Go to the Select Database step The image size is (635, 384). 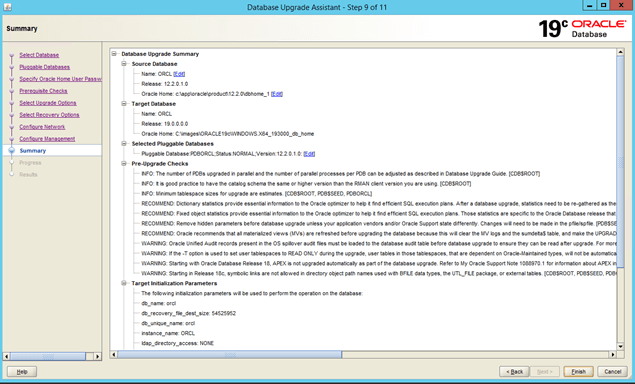pos(39,55)
